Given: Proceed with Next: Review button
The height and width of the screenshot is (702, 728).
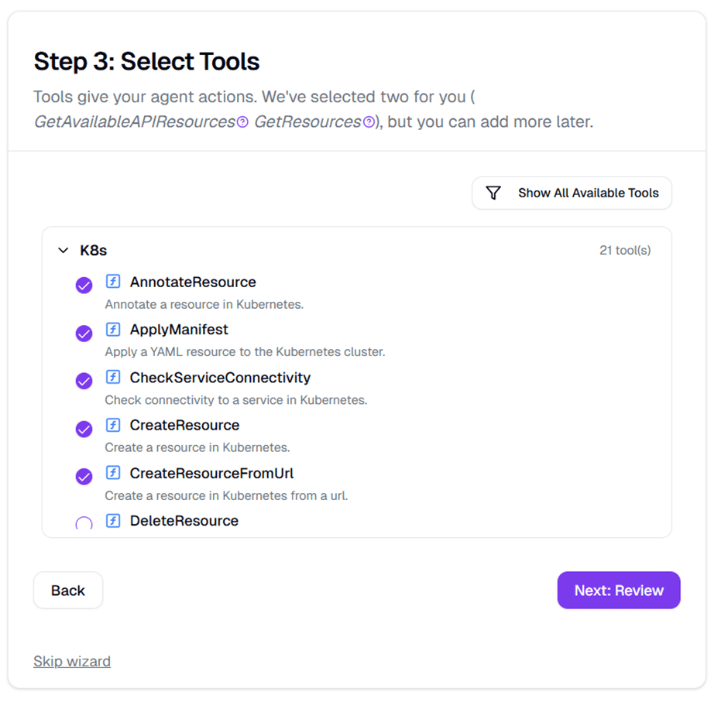Looking at the screenshot, I should [x=618, y=591].
